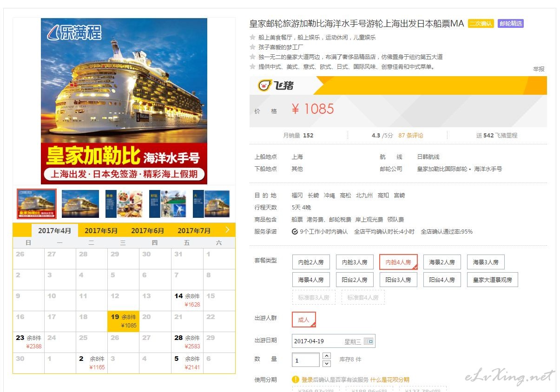The width and height of the screenshot is (560, 392).
Task: Click the departure date input field
Action: click(x=334, y=341)
